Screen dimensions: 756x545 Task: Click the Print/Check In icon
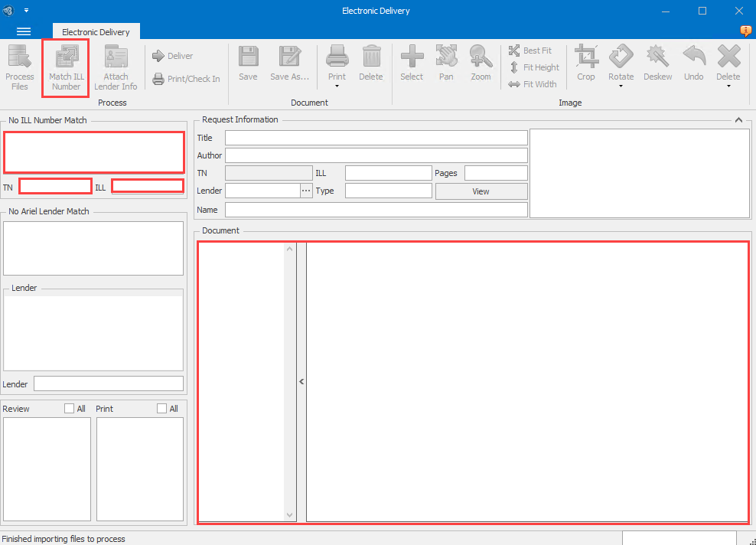pos(186,78)
